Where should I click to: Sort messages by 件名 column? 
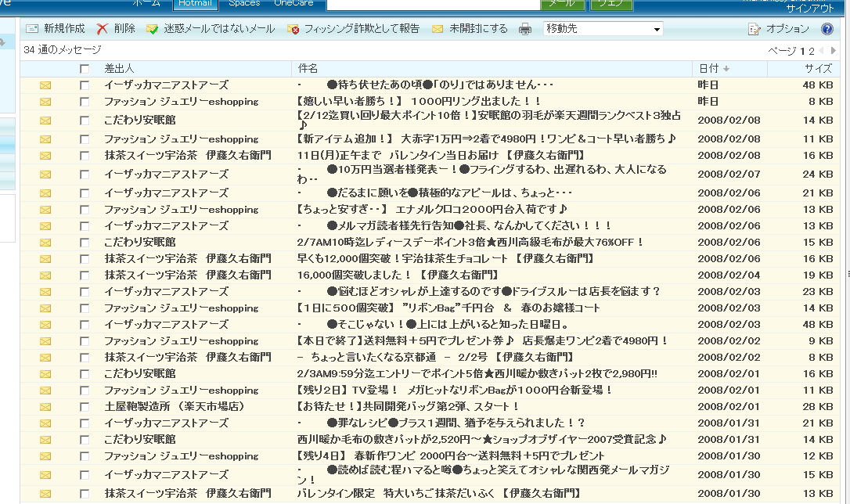click(308, 69)
